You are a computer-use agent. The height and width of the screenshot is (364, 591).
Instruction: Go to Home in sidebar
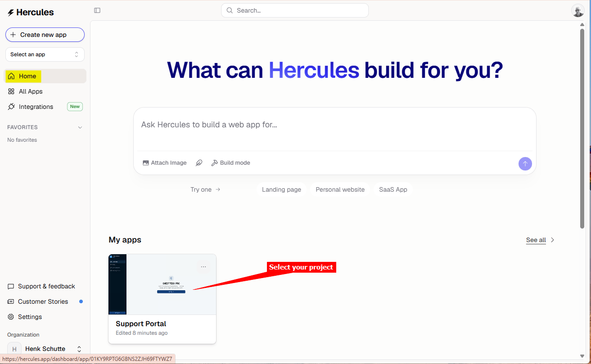pyautogui.click(x=45, y=76)
